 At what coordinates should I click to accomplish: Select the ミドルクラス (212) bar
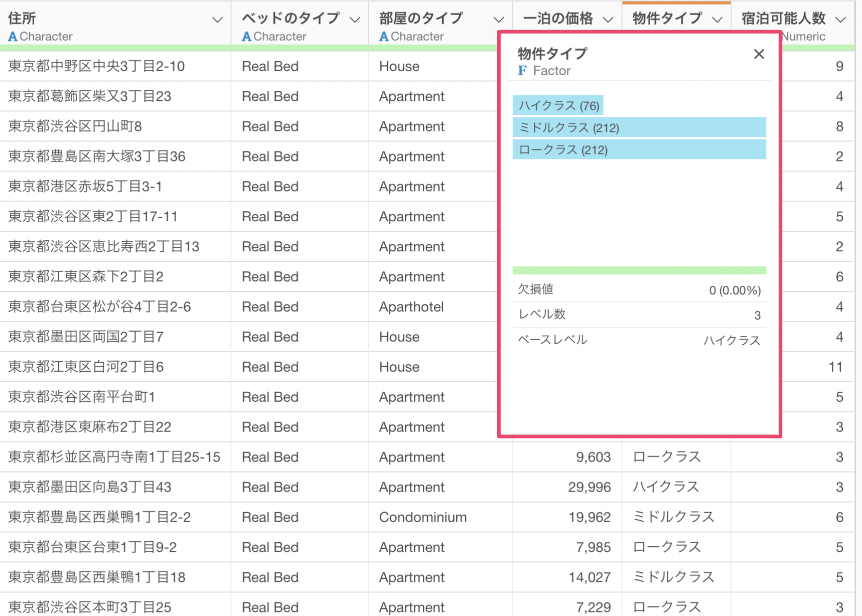click(639, 128)
